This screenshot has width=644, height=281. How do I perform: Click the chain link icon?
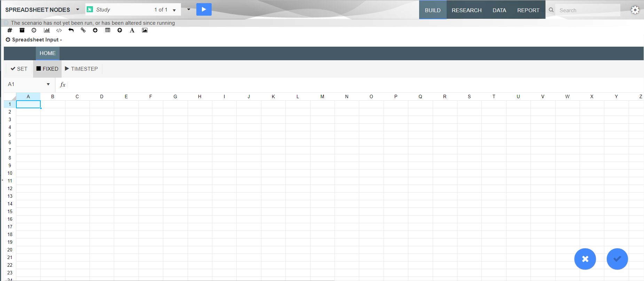pos(83,30)
